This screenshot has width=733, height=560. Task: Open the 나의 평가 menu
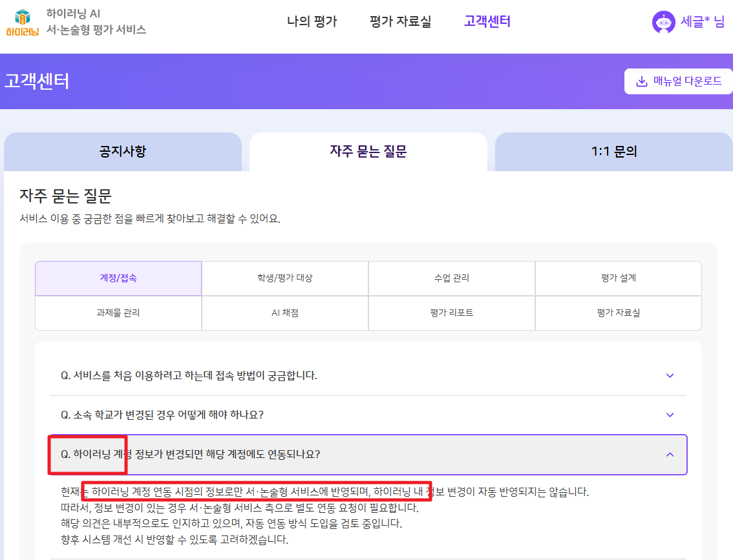[312, 21]
